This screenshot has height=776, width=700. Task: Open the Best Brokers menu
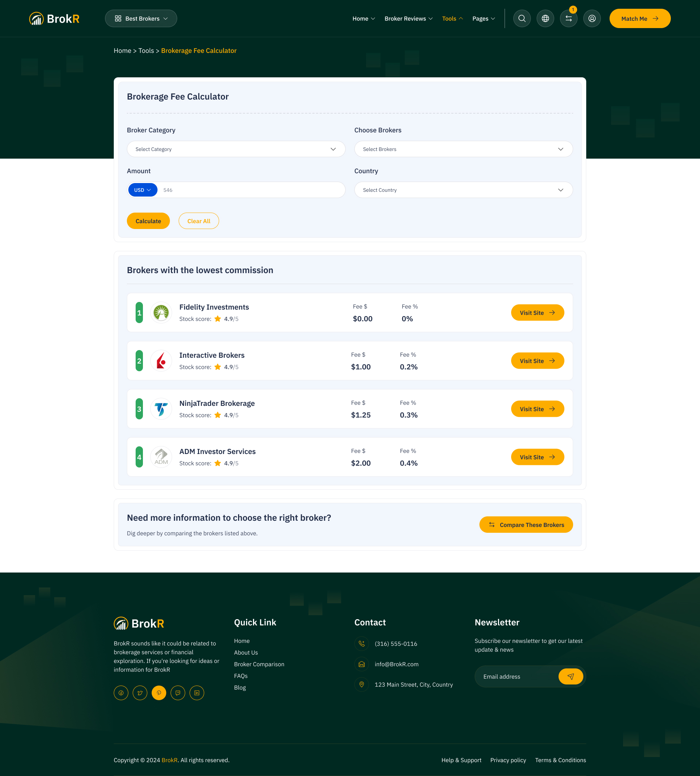(x=141, y=18)
